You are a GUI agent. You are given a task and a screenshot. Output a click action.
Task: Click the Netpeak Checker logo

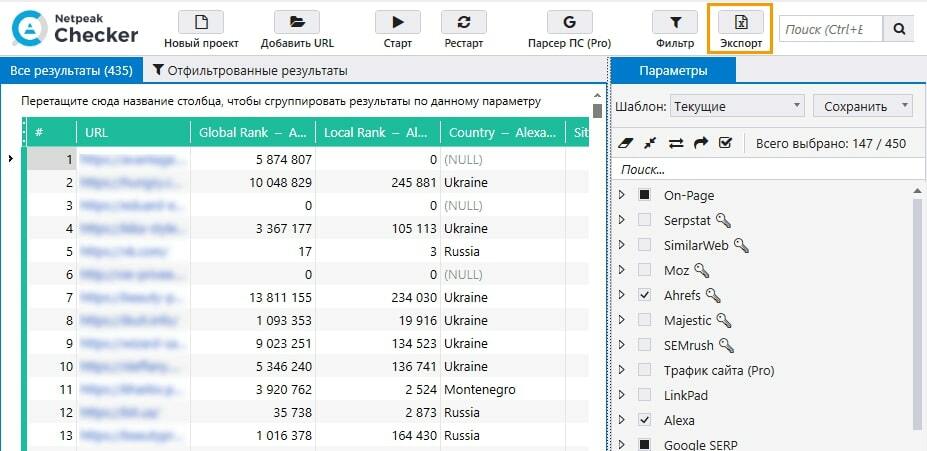point(75,28)
